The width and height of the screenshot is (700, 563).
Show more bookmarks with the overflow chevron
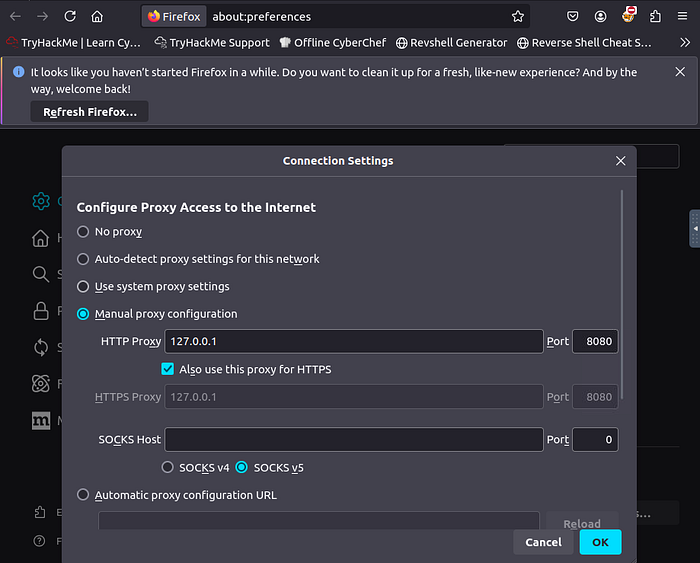(684, 43)
